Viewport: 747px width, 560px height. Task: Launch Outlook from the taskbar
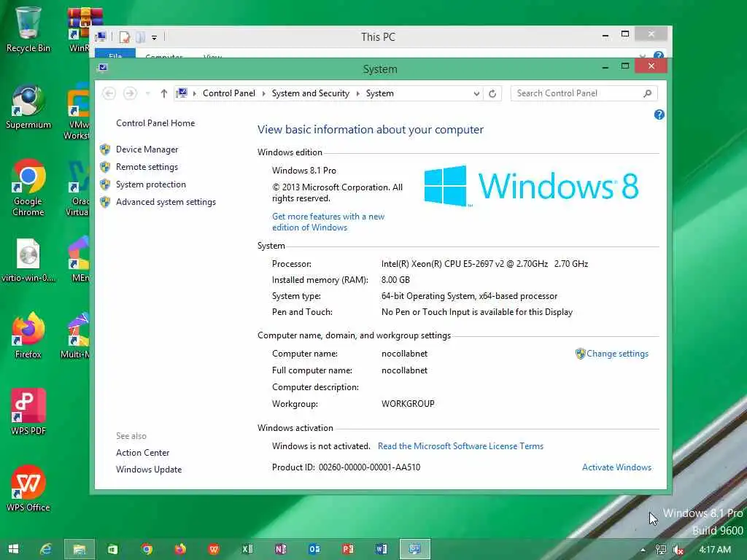pos(314,549)
